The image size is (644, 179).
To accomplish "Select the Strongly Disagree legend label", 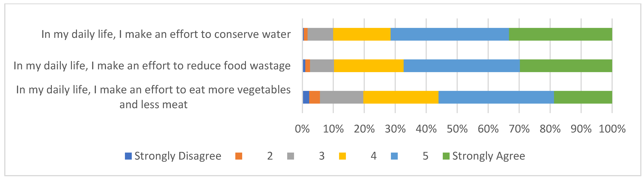I will (x=178, y=156).
